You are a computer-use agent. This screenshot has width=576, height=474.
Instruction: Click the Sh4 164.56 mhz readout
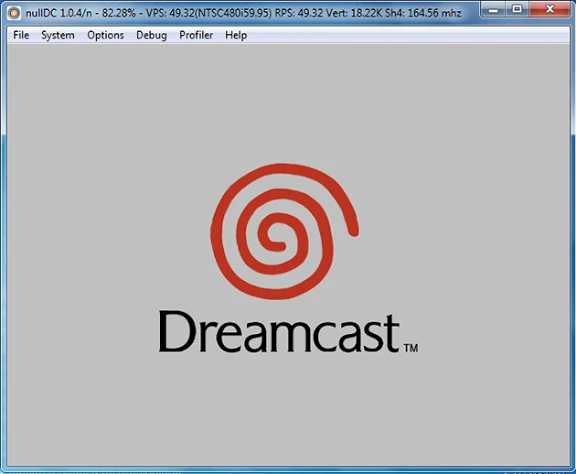(x=423, y=13)
